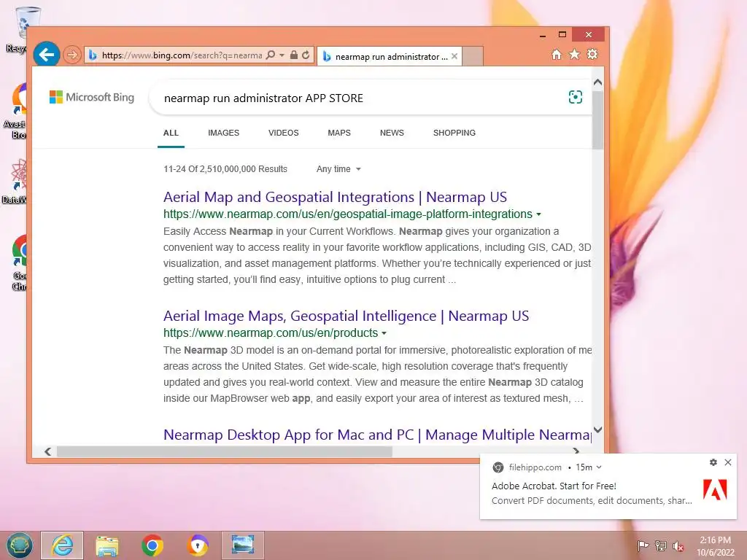Click the vertical scrollbar thumb
Image resolution: width=747 pixels, height=560 pixels.
(x=598, y=120)
